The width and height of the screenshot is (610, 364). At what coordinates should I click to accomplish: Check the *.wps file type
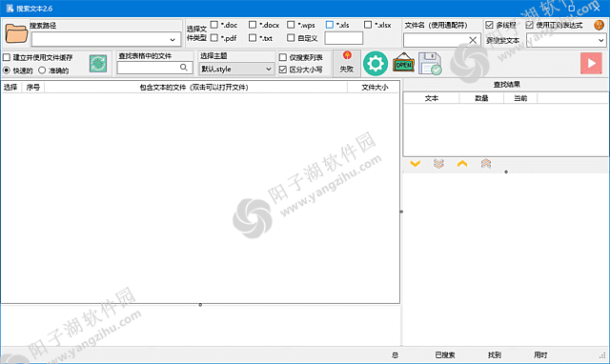point(291,25)
